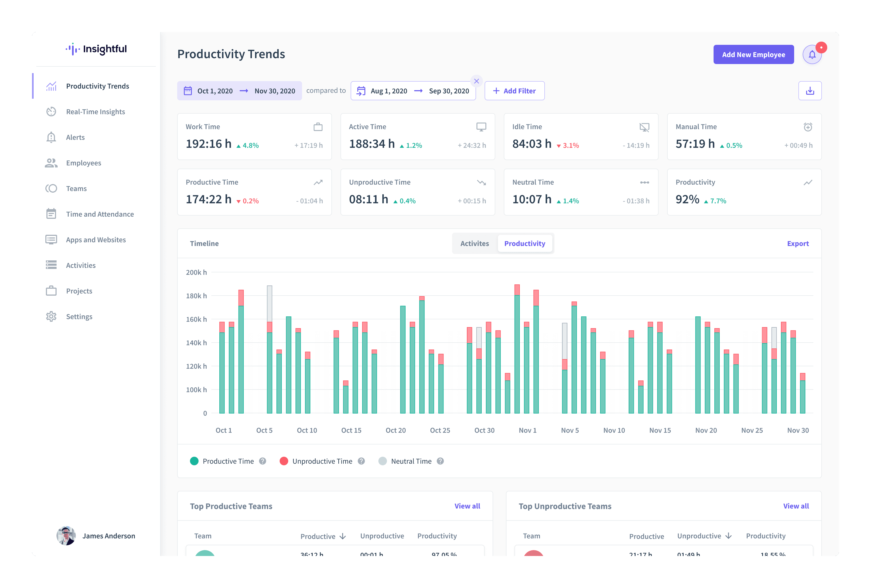Image resolution: width=871 pixels, height=588 pixels.
Task: Open the Aug 1 to Sep 30 comparison range
Action: [413, 91]
